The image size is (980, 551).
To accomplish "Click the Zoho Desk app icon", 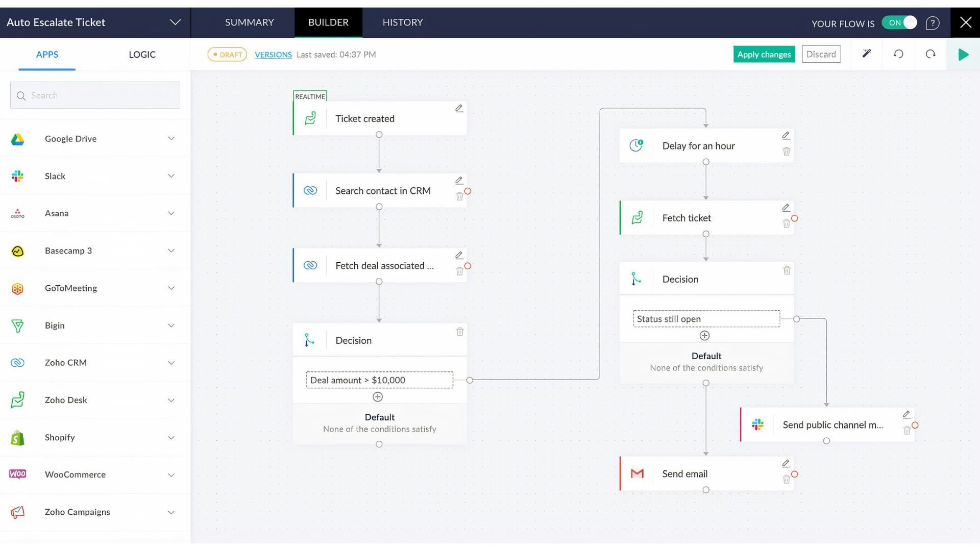I will 18,400.
